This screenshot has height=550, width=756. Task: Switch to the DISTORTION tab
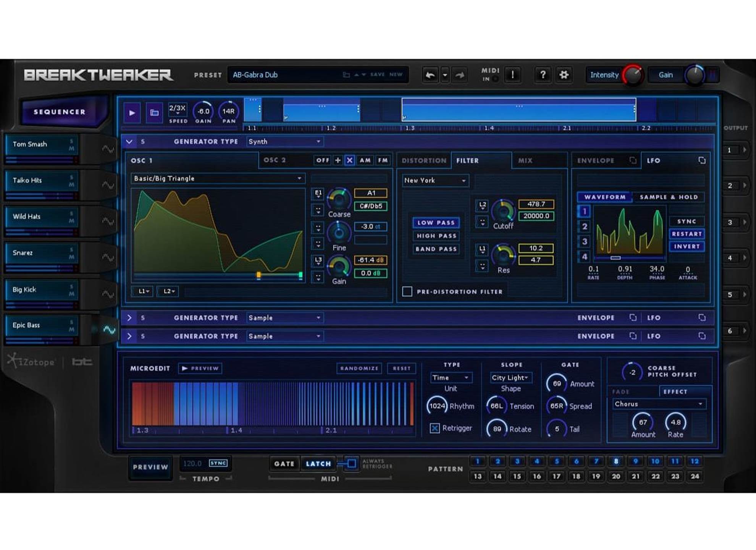point(424,160)
